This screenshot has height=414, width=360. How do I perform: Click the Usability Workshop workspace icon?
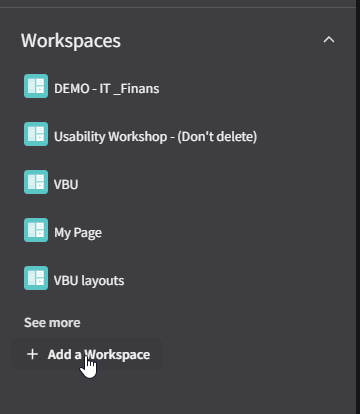[36, 134]
